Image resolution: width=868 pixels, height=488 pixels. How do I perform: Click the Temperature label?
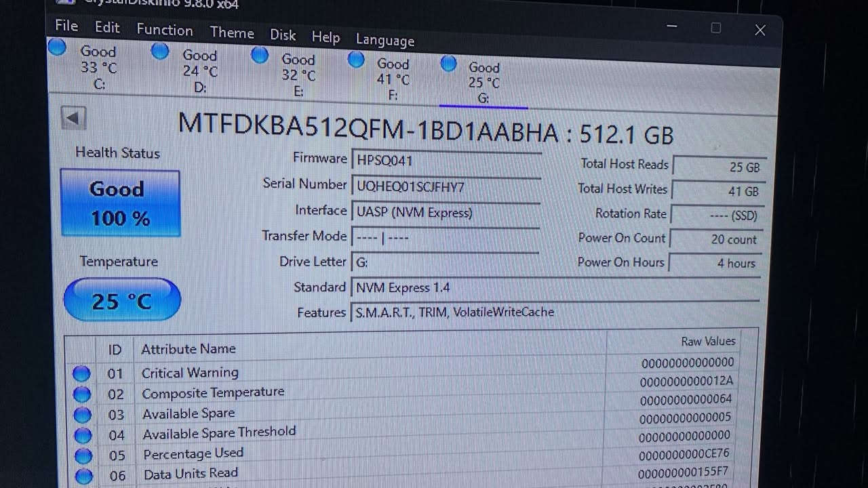[119, 262]
